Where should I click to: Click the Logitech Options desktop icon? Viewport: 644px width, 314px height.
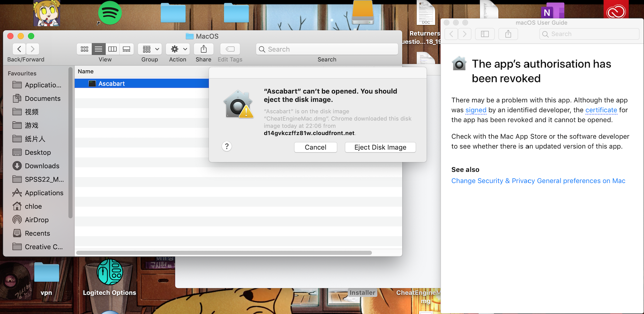tap(110, 272)
